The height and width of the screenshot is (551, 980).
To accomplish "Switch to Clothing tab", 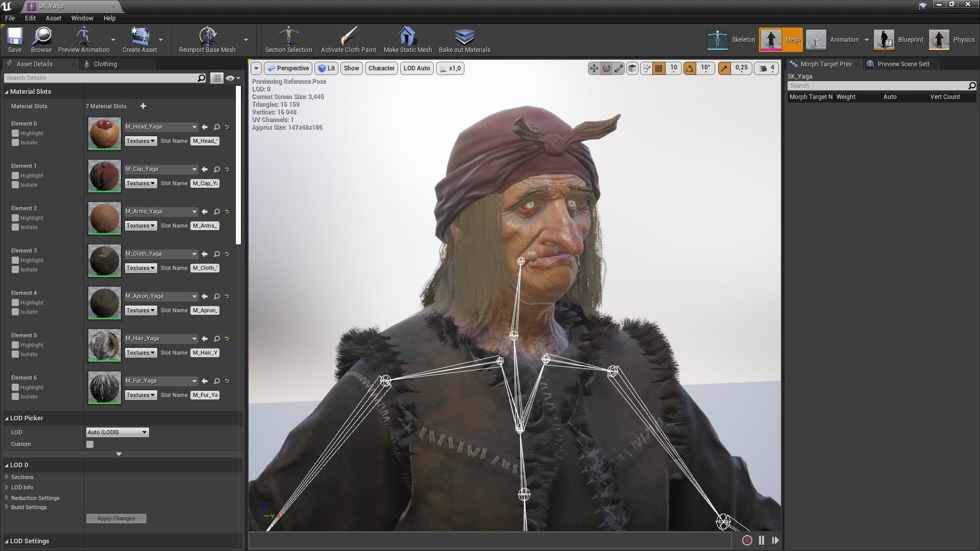I will [105, 64].
